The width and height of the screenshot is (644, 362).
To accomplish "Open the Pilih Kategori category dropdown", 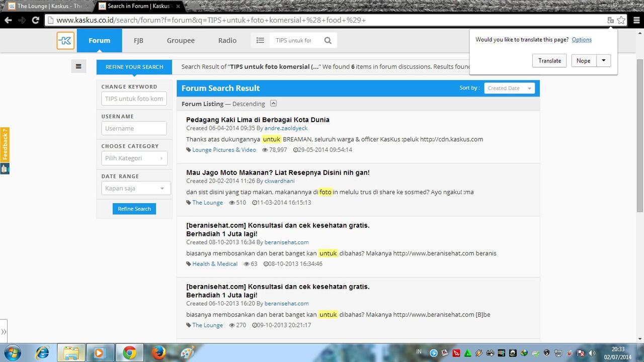I will tap(134, 158).
